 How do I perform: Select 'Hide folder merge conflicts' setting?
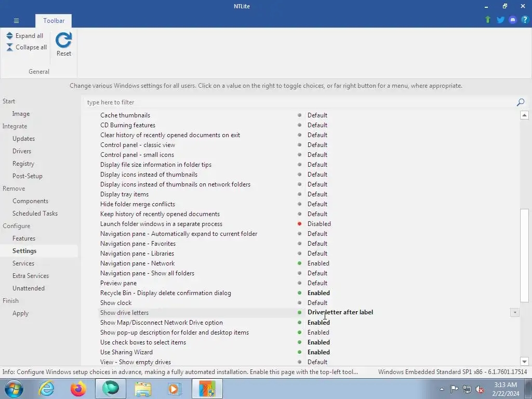tap(137, 204)
